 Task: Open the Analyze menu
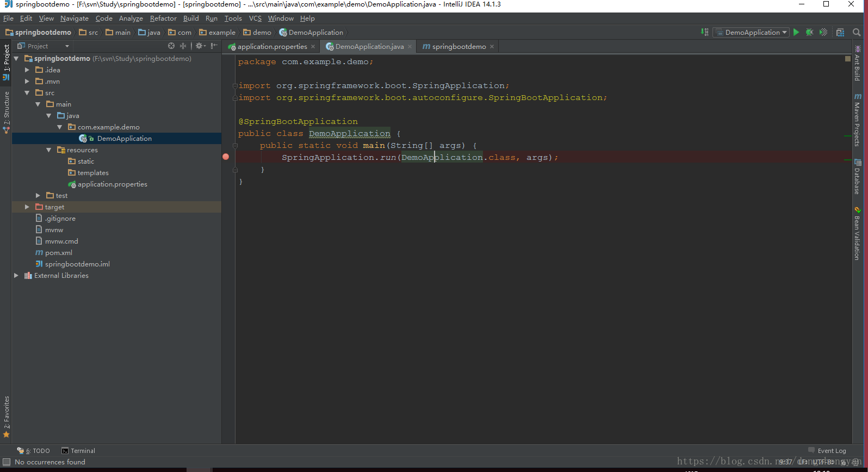tap(131, 18)
